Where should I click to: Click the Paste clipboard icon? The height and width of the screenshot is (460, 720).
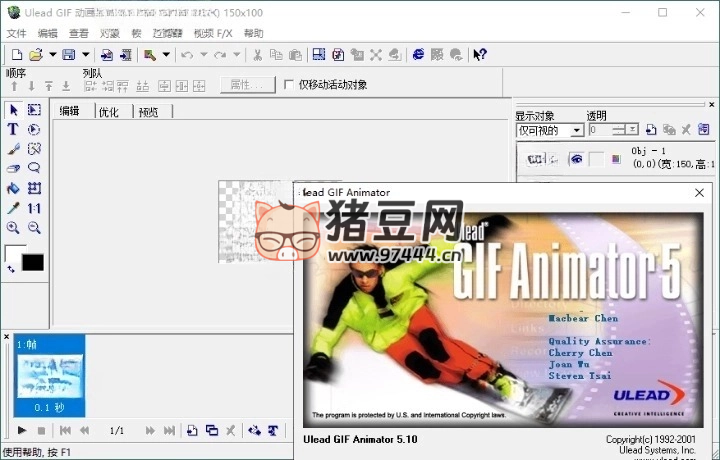[x=295, y=55]
